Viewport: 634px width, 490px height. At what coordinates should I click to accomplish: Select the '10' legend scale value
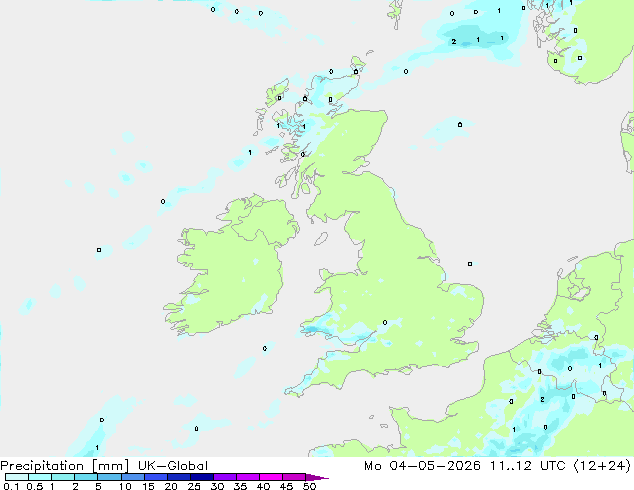click(x=125, y=486)
